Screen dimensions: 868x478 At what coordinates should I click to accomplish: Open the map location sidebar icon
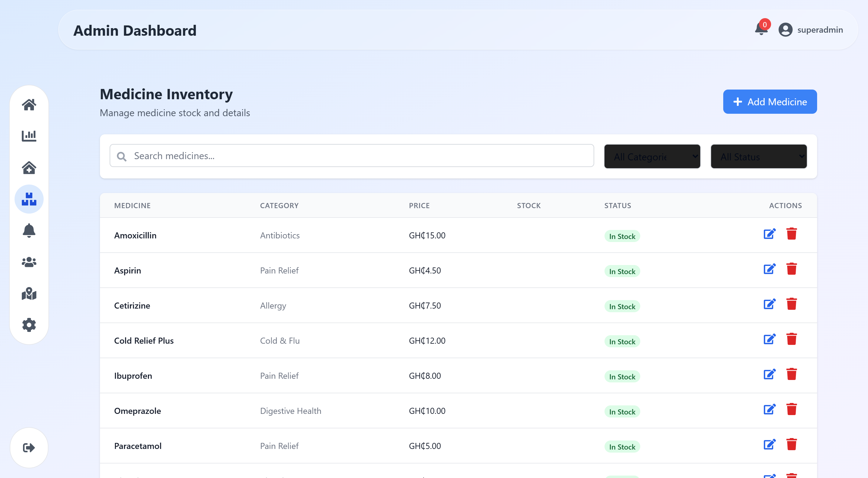tap(29, 293)
